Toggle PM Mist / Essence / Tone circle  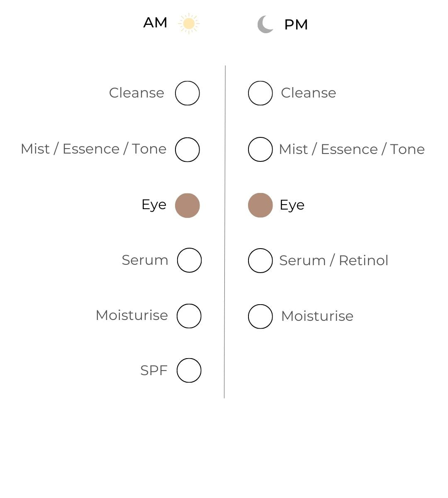tap(261, 149)
